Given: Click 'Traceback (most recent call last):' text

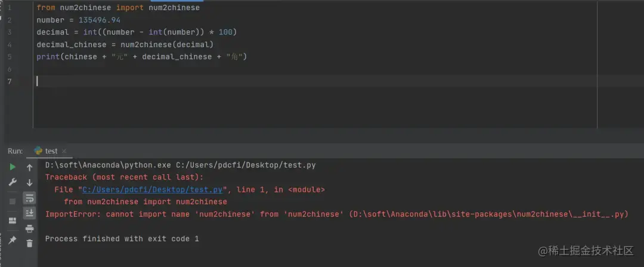Looking at the screenshot, I should (x=125, y=177).
